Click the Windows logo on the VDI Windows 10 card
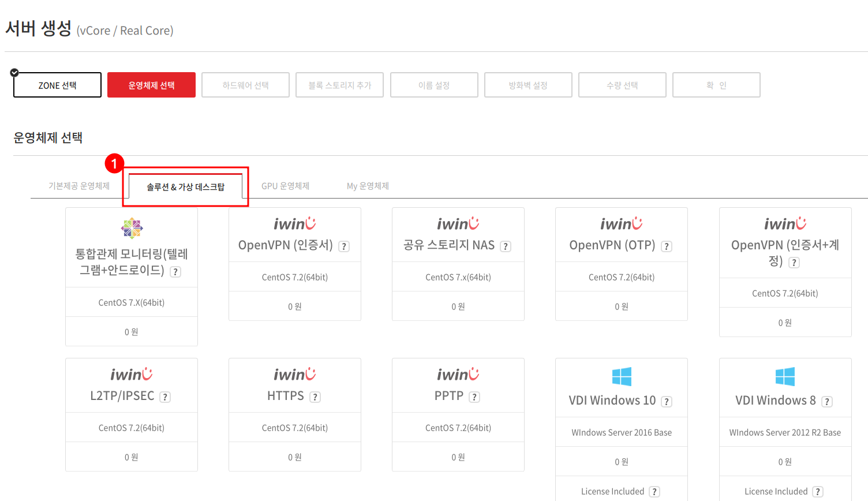The height and width of the screenshot is (501, 868). click(x=622, y=377)
